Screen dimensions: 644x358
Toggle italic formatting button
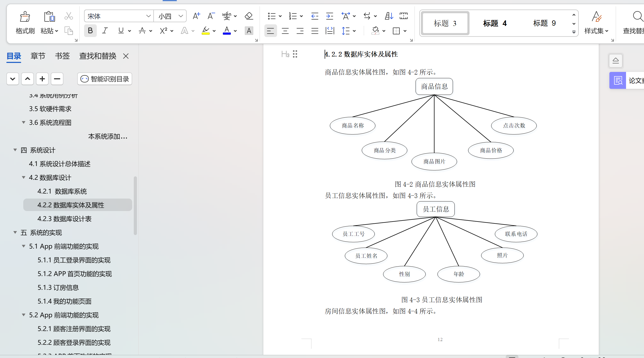(x=105, y=31)
